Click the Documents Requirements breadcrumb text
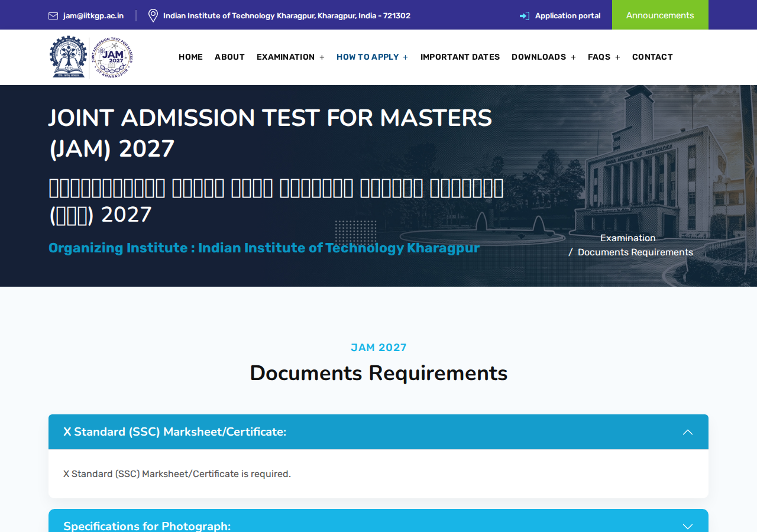Screen dimensions: 757x532 (x=635, y=252)
